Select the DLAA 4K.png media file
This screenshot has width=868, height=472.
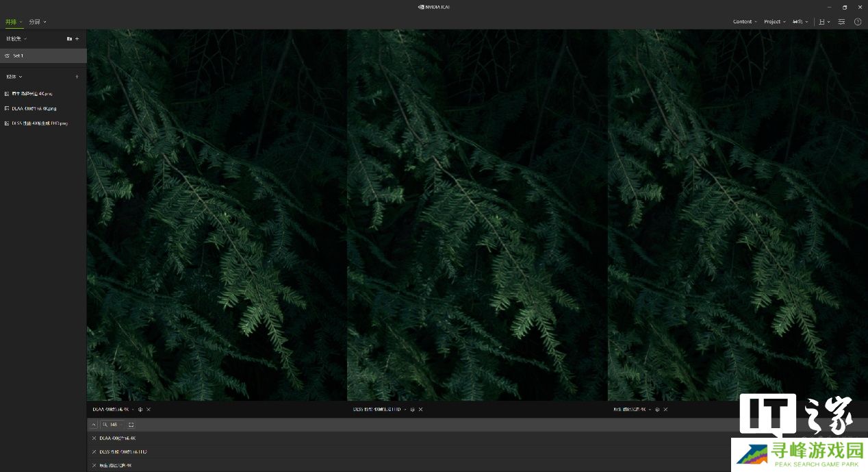(34, 108)
